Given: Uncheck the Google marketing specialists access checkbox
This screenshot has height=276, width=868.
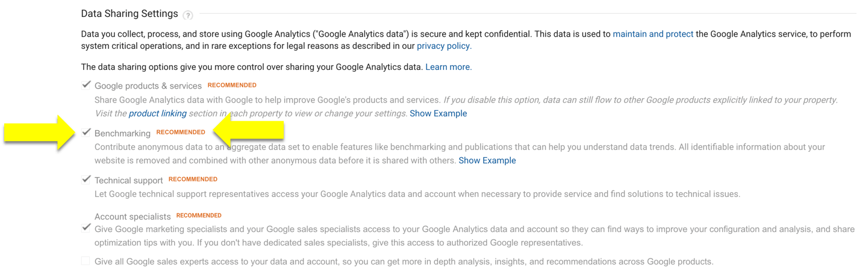Looking at the screenshot, I should [x=86, y=228].
